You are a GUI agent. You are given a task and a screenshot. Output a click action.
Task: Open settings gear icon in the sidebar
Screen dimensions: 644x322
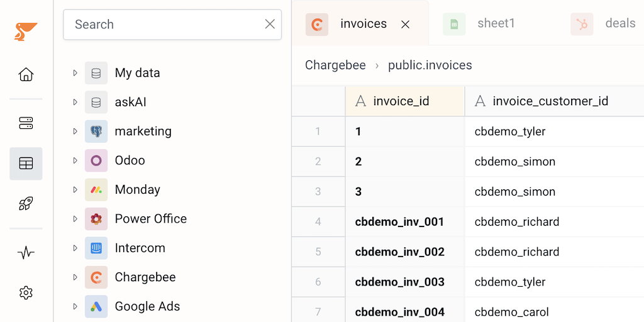(x=26, y=293)
